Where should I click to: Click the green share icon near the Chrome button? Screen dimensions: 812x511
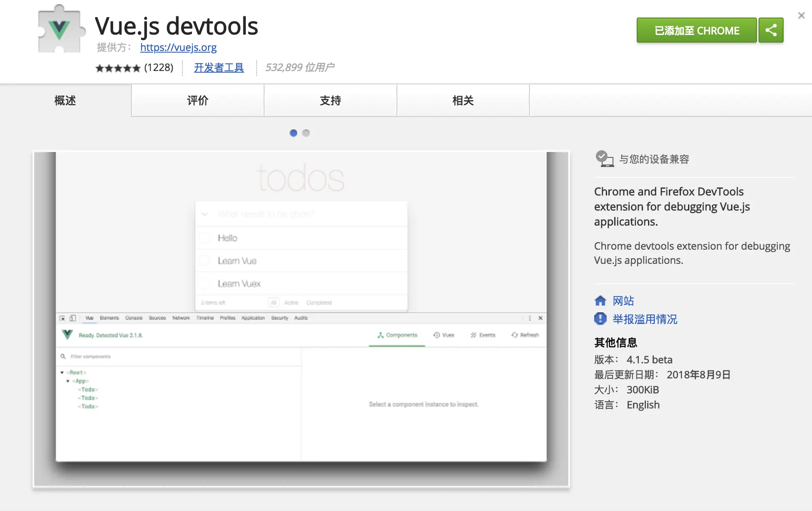tap(771, 30)
